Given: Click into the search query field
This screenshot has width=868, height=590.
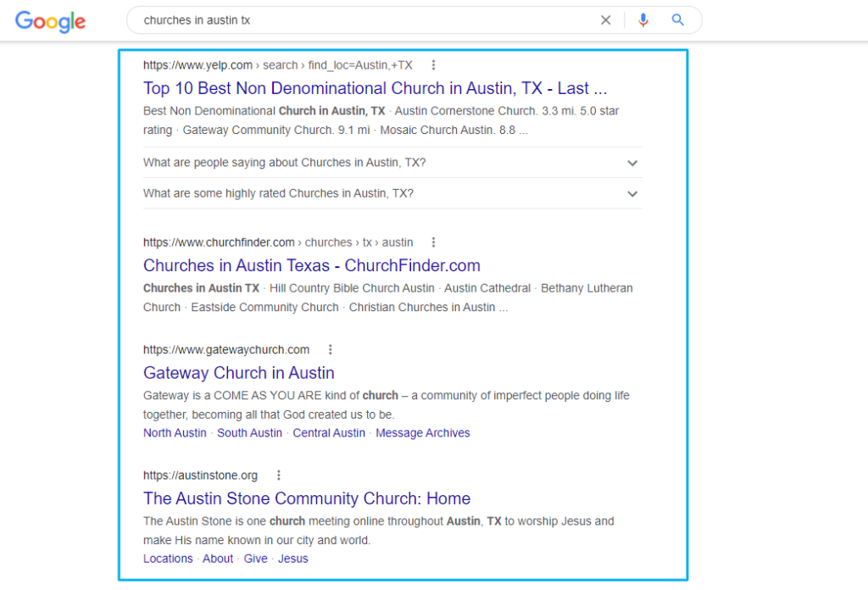Looking at the screenshot, I should pos(364,20).
